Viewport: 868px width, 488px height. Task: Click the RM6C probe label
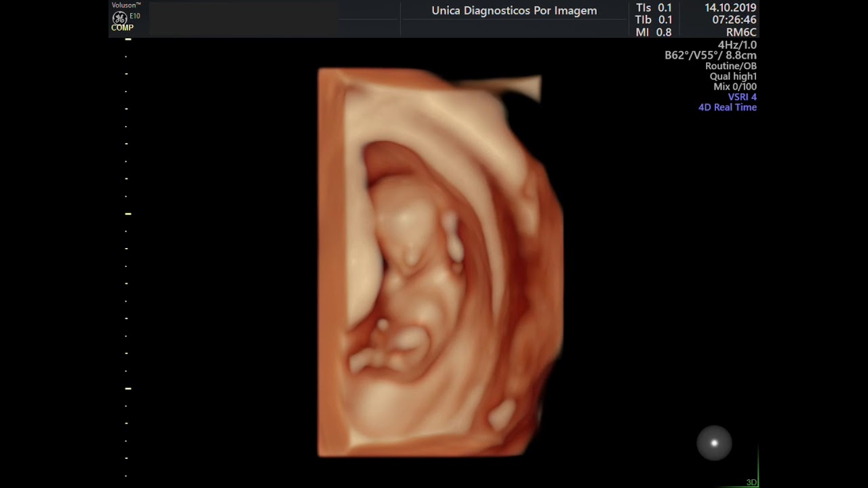pos(741,33)
